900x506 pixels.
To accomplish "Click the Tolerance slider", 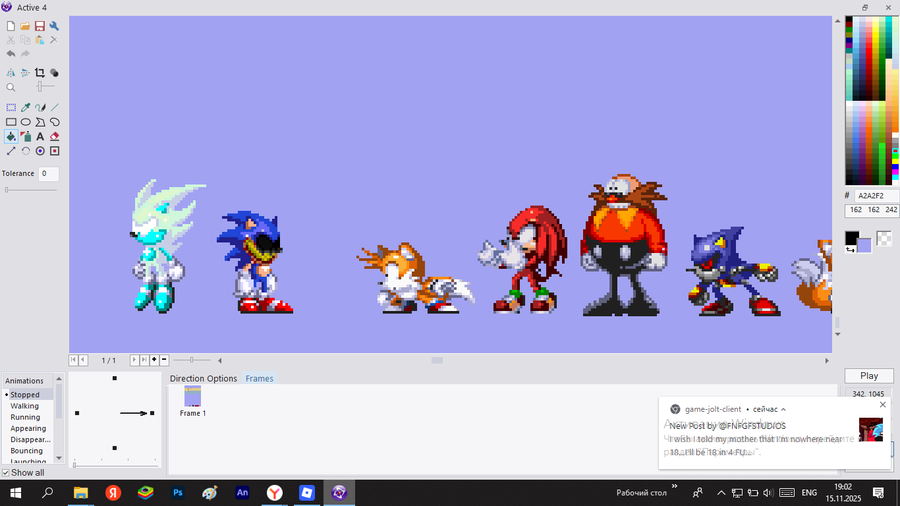I will pos(30,190).
